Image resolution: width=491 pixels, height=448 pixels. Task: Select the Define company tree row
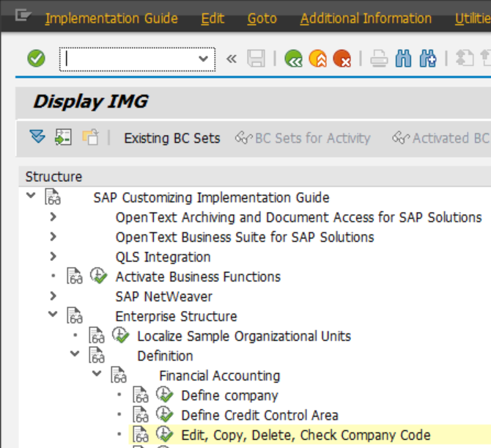click(229, 395)
